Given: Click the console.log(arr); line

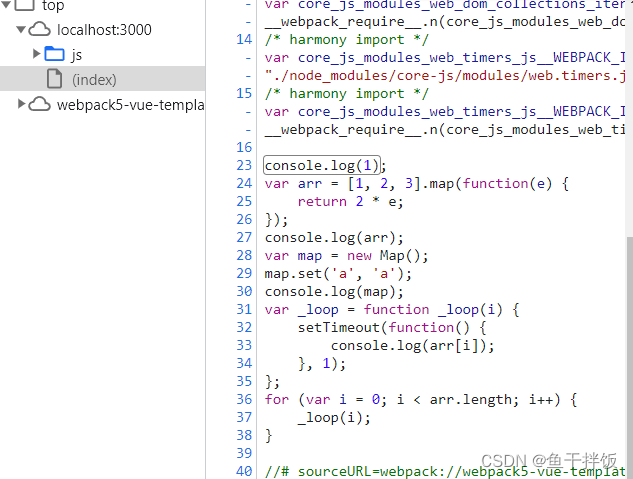Looking at the screenshot, I should [x=334, y=238].
